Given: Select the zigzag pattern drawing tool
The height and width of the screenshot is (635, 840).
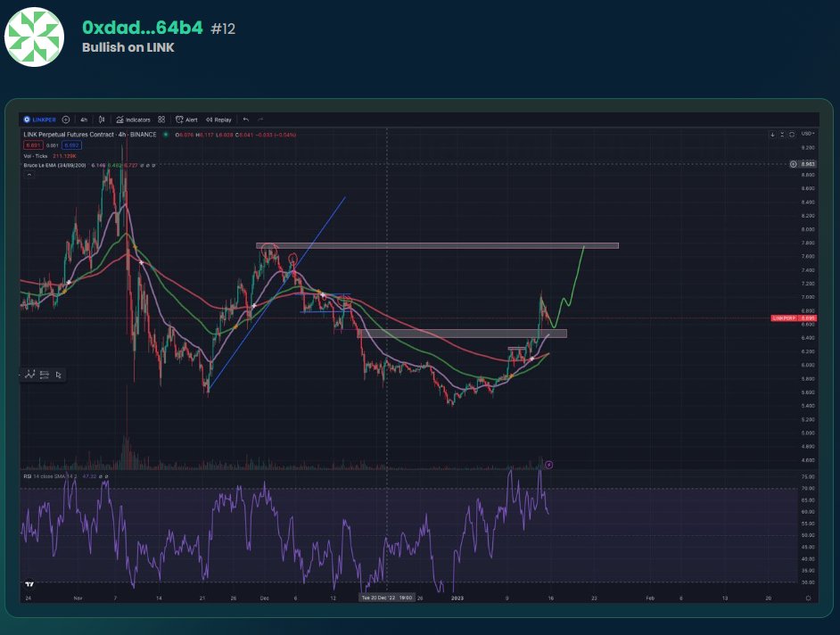Looking at the screenshot, I should coord(30,375).
